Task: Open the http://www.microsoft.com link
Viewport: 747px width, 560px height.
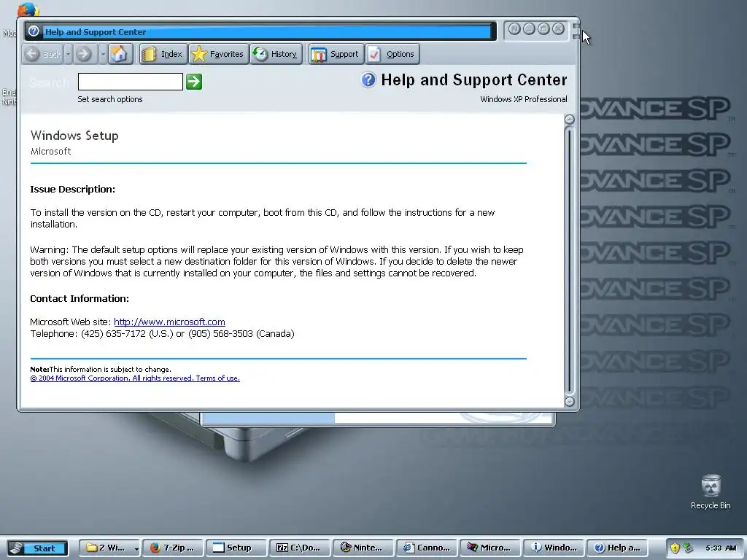Action: coord(169,322)
